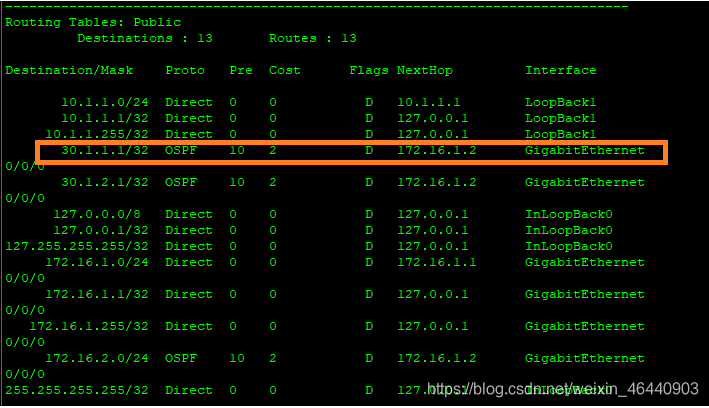Viewport: 709px width, 408px height.
Task: Click next hop 172.16.1.2 in 30.1.1.1/32 row
Action: click(x=437, y=151)
